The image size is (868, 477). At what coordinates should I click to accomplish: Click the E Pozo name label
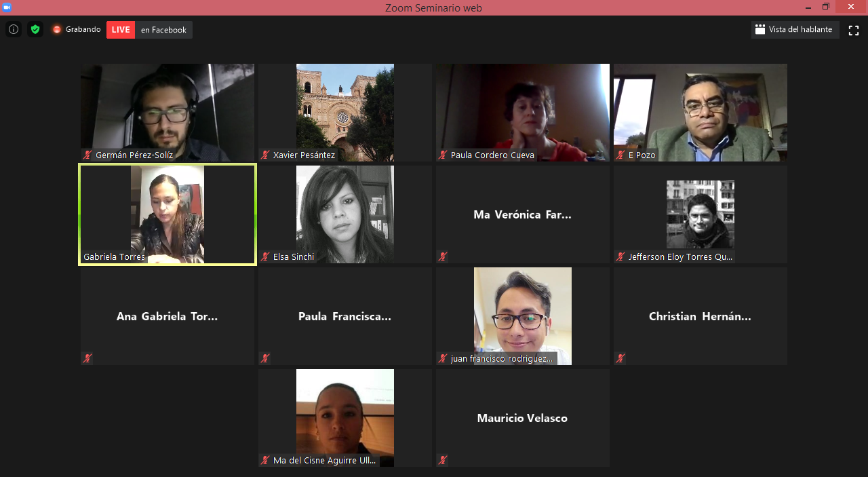pyautogui.click(x=641, y=155)
